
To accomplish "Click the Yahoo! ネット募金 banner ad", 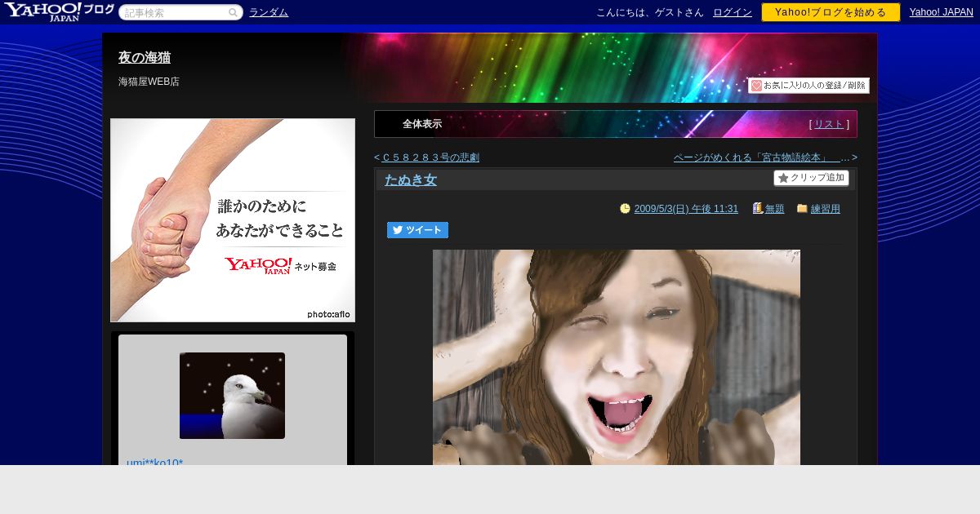I will tap(233, 220).
